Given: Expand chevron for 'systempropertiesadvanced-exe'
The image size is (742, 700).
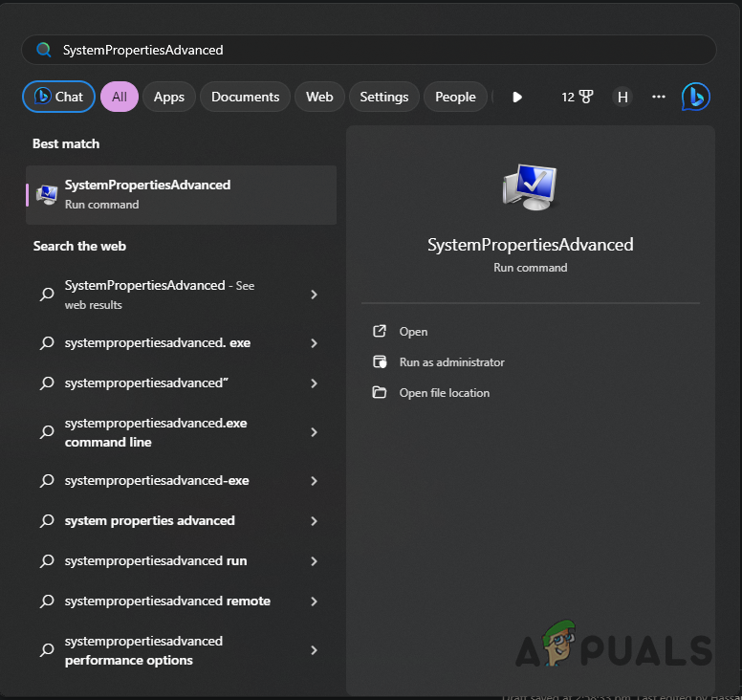Looking at the screenshot, I should 314,481.
